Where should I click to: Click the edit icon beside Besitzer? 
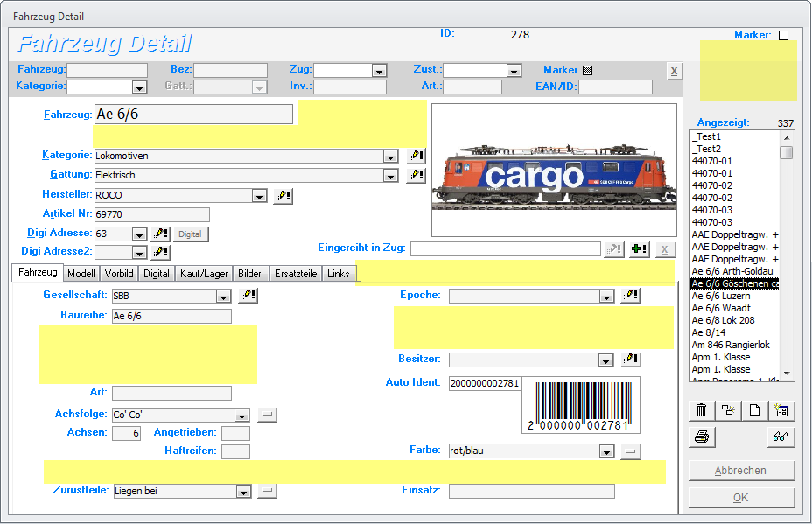coord(631,359)
